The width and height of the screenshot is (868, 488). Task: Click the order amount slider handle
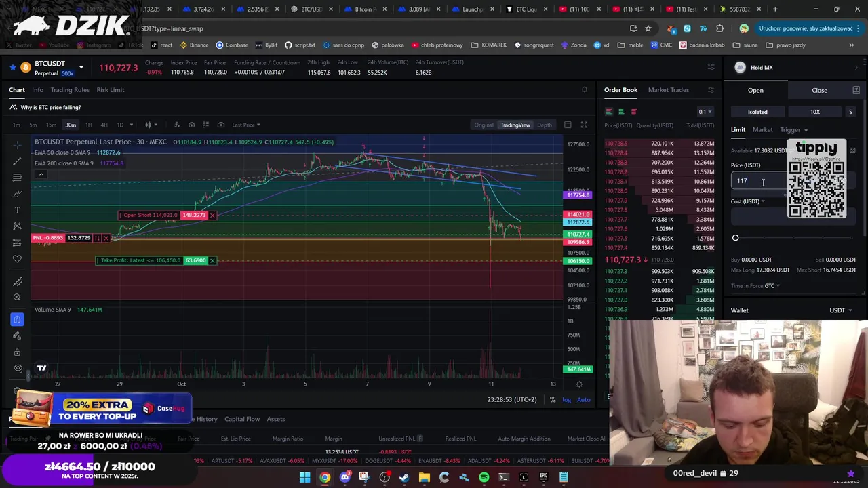coord(735,238)
